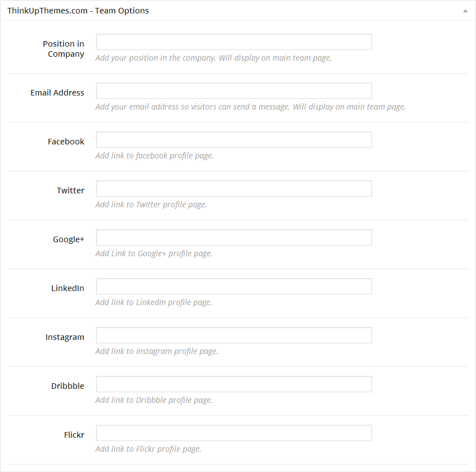
Task: Click the "Flickr" label text
Action: 74,435
